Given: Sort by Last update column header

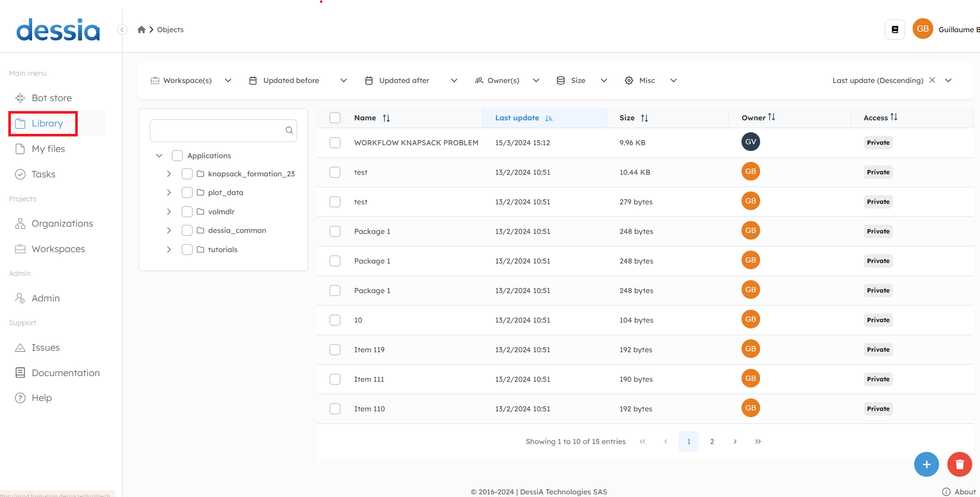Looking at the screenshot, I should pyautogui.click(x=544, y=118).
